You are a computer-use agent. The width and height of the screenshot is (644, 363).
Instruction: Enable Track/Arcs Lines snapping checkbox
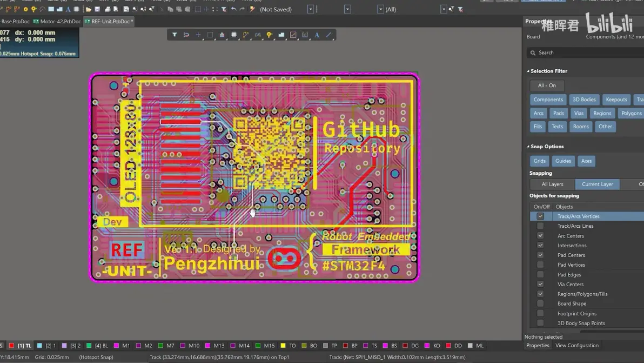click(x=540, y=226)
